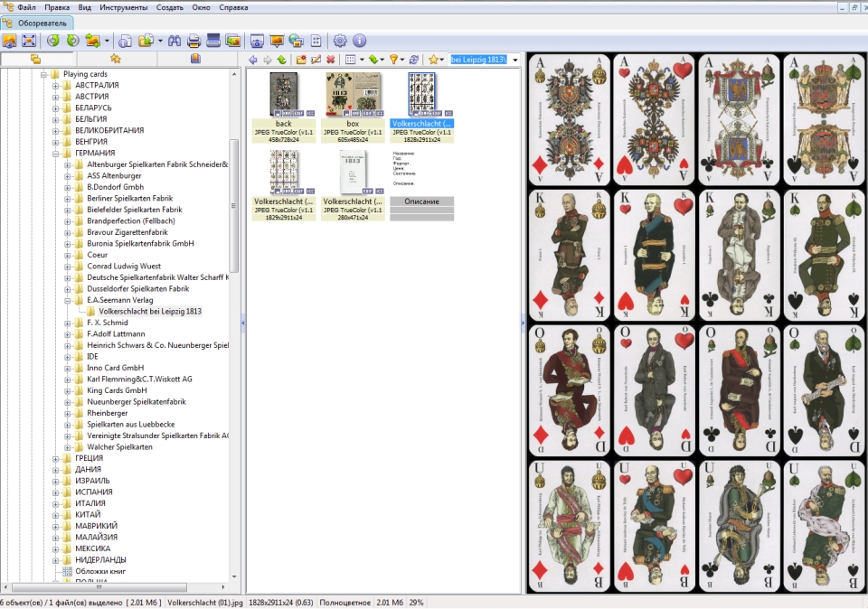The height and width of the screenshot is (609, 868).
Task: Start the slideshow tool icon
Action: 277,41
